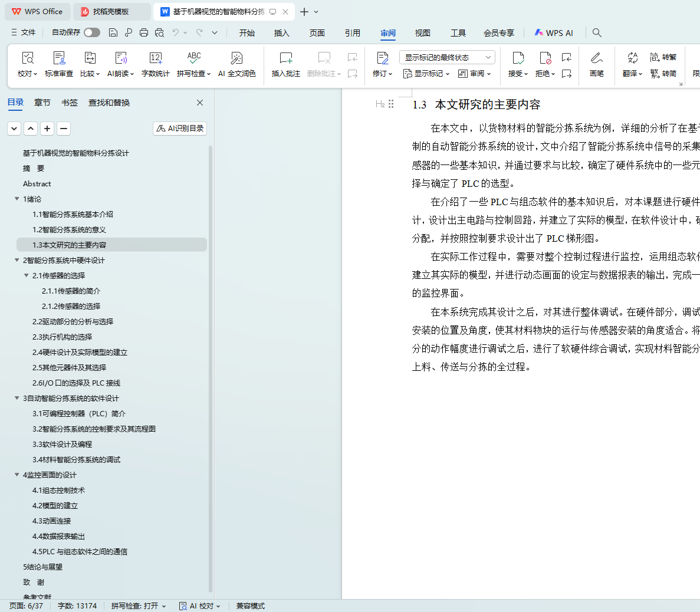Open the 书签 tab in navigation pane
700x612 pixels.
tap(70, 103)
